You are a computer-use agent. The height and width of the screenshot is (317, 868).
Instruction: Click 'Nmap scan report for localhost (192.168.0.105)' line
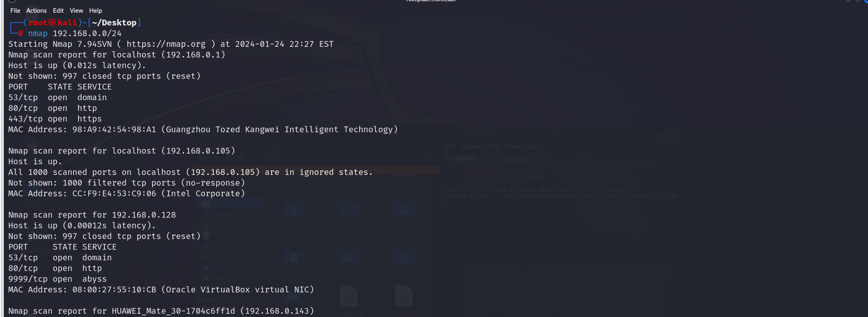[122, 151]
